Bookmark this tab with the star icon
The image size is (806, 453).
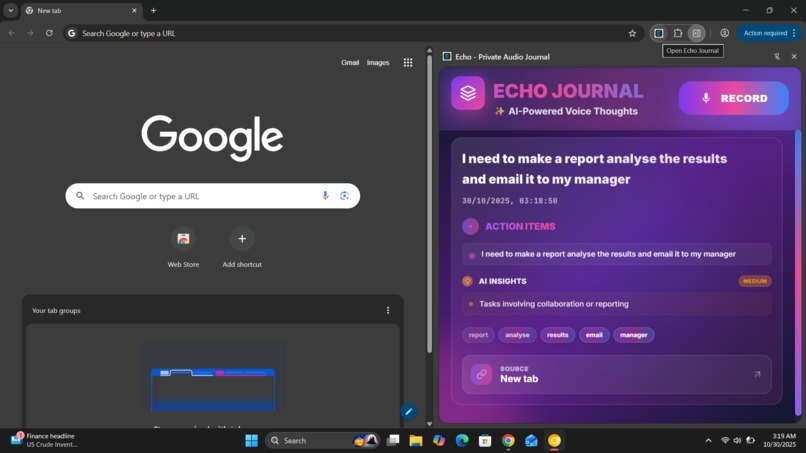[x=632, y=33]
